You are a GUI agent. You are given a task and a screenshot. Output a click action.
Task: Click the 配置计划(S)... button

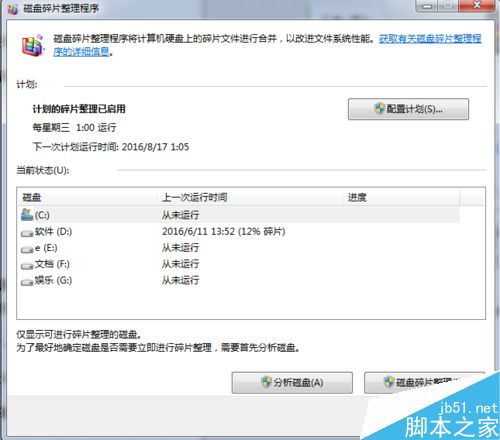408,109
